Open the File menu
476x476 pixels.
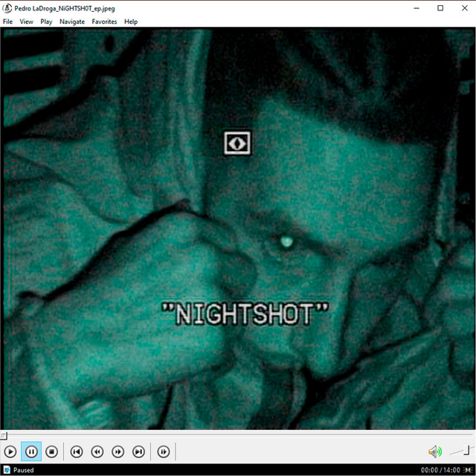tap(7, 22)
